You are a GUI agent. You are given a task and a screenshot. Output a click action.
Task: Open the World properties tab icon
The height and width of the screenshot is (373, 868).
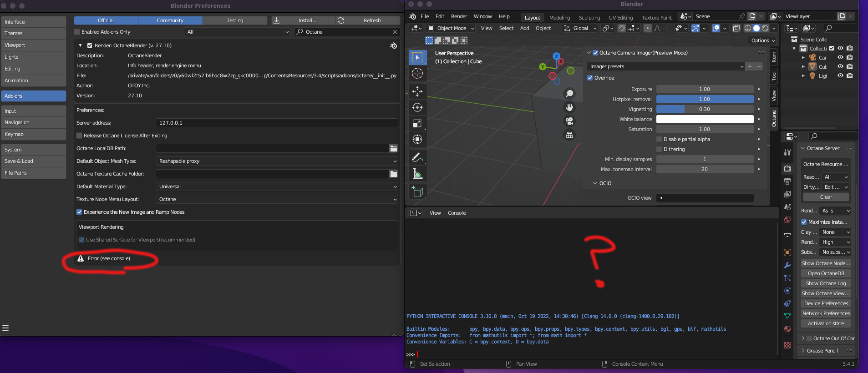[787, 220]
